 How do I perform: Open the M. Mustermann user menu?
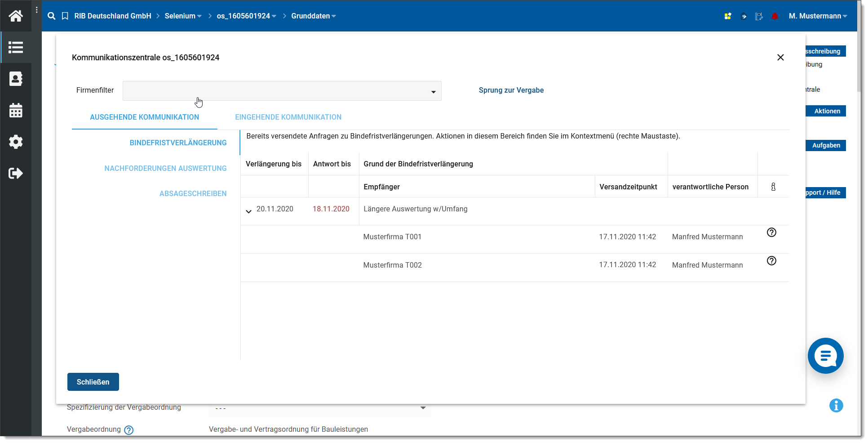tap(817, 16)
